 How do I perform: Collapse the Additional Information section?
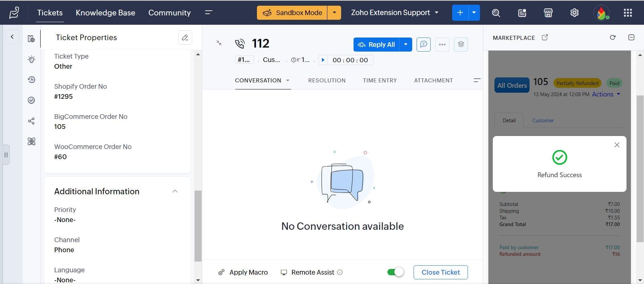point(175,191)
